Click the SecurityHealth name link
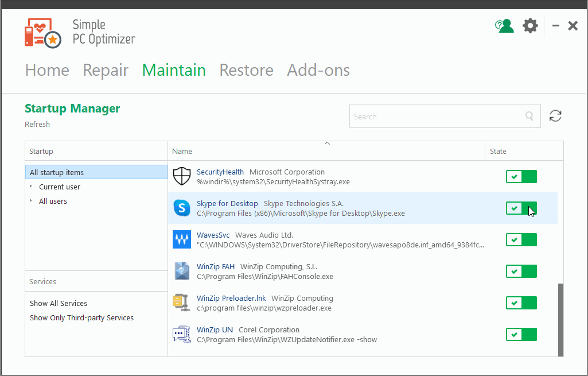Screen dimensions: 588x376 (x=220, y=172)
